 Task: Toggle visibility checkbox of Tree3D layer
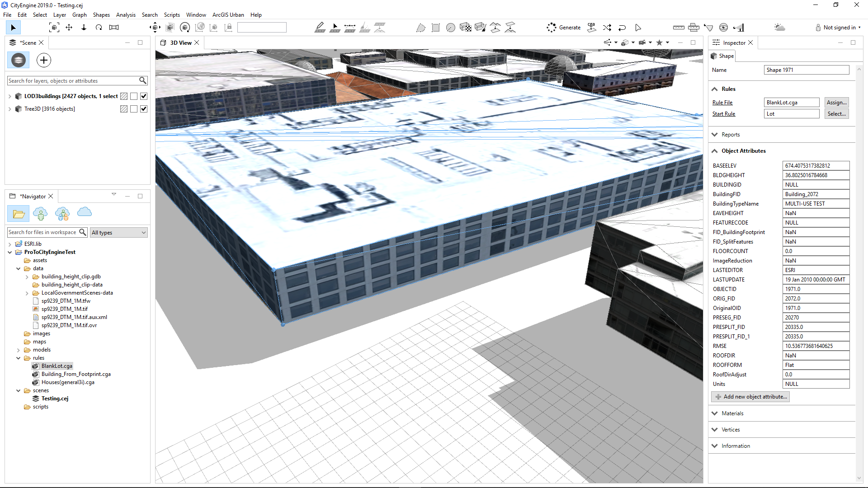coord(144,109)
